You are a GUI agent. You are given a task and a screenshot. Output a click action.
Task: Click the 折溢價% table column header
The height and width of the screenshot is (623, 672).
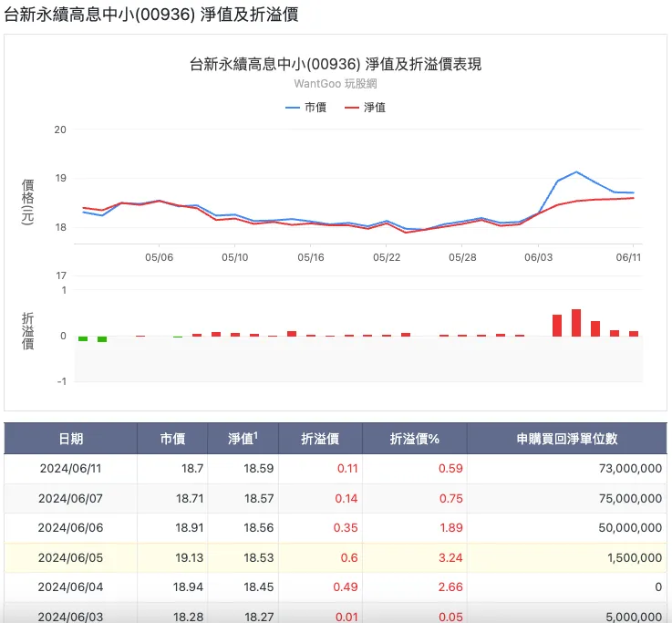(x=415, y=439)
